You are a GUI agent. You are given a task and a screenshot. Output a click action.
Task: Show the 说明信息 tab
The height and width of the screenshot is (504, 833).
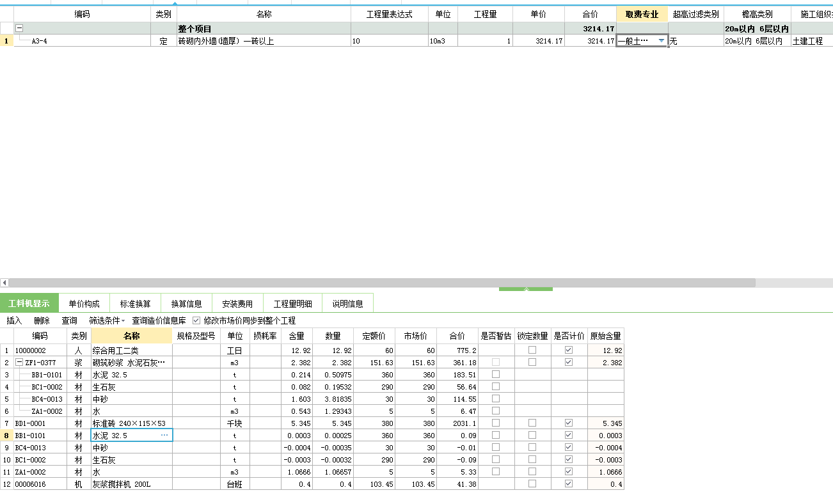(348, 304)
